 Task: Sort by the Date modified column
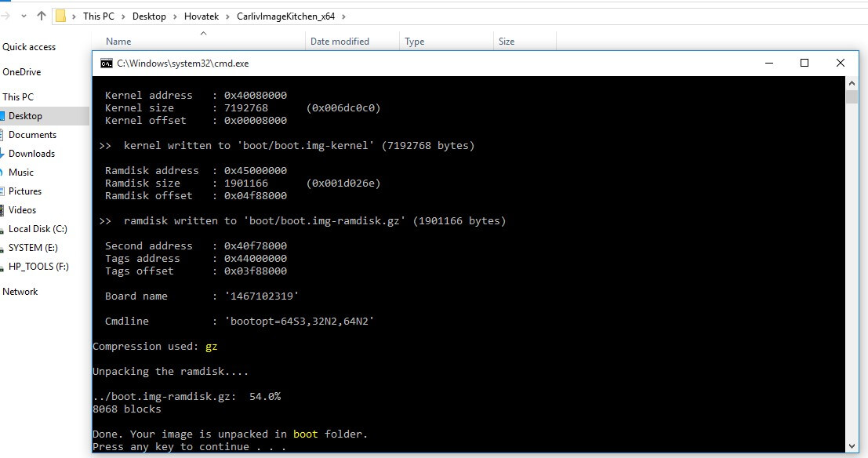[340, 41]
